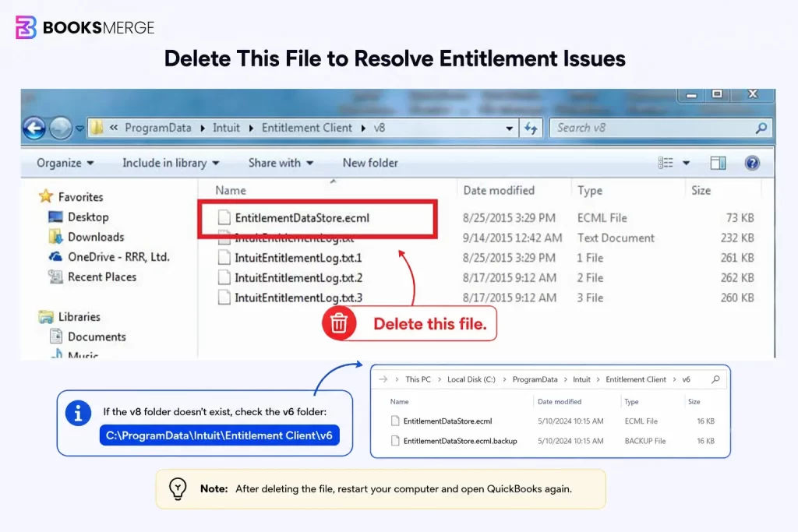Select ProgramData in the v8 address path
798x532 pixels.
[157, 128]
